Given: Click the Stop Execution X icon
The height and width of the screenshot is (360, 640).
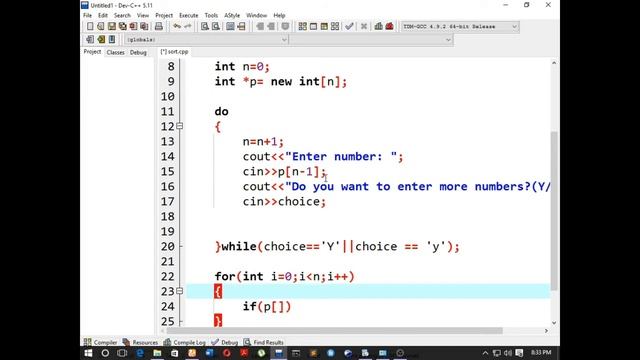Looking at the screenshot, I should coord(364,27).
